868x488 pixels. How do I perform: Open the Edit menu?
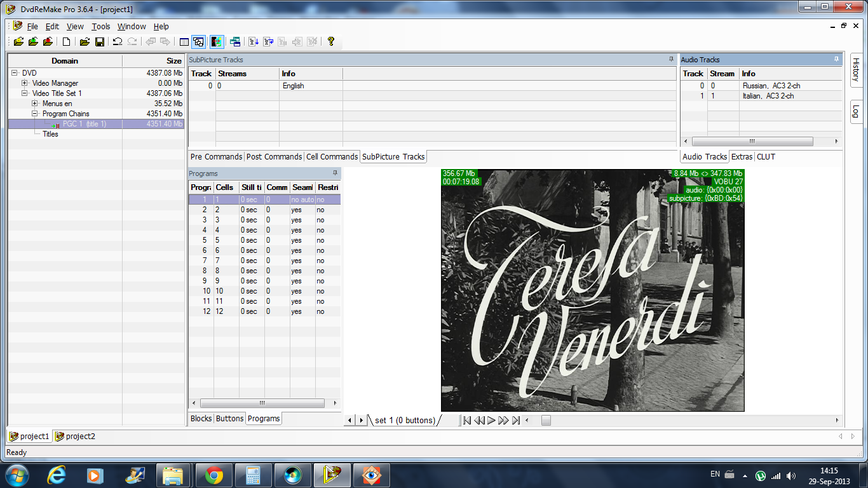(x=52, y=27)
